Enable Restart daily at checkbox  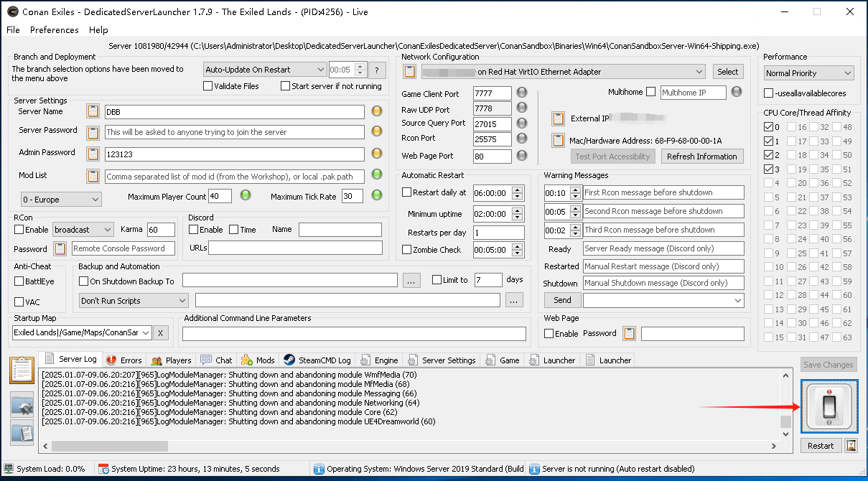tap(407, 192)
